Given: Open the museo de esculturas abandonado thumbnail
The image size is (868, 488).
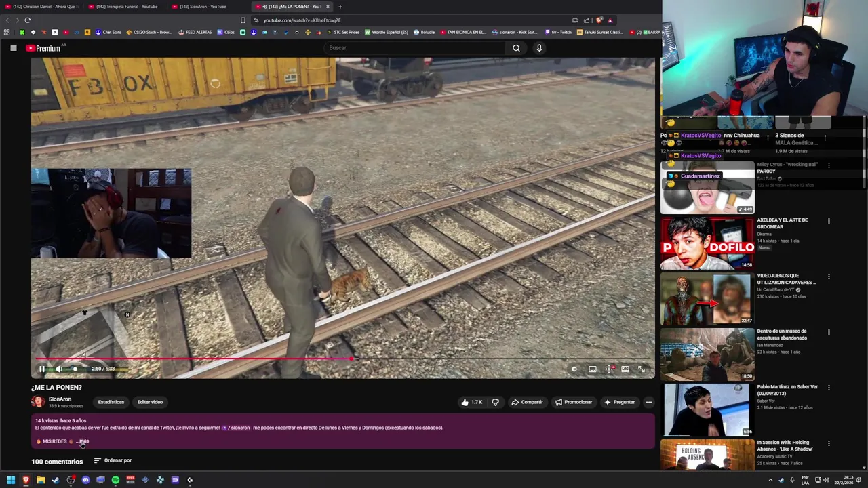Looking at the screenshot, I should coord(708,354).
